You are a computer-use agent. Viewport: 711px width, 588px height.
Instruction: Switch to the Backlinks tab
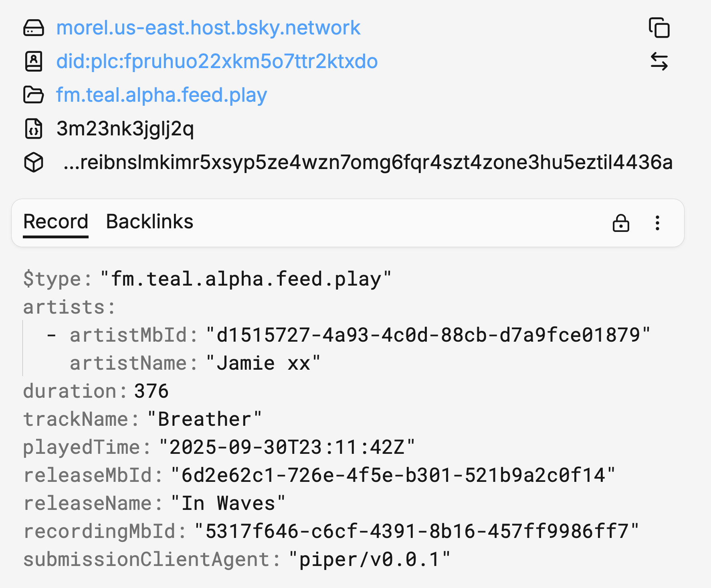pos(149,222)
